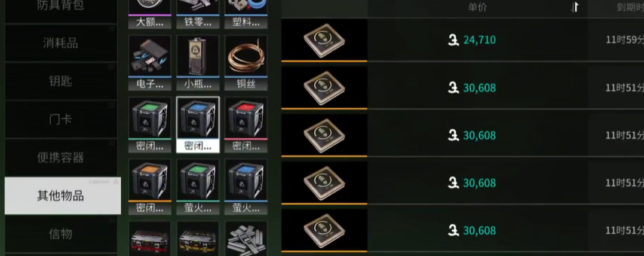Switch to 便携容器 category tab
The height and width of the screenshot is (256, 644).
tap(61, 157)
